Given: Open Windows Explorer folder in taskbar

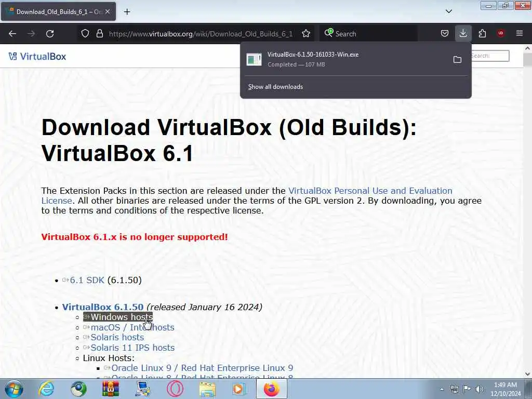Looking at the screenshot, I should (x=207, y=389).
